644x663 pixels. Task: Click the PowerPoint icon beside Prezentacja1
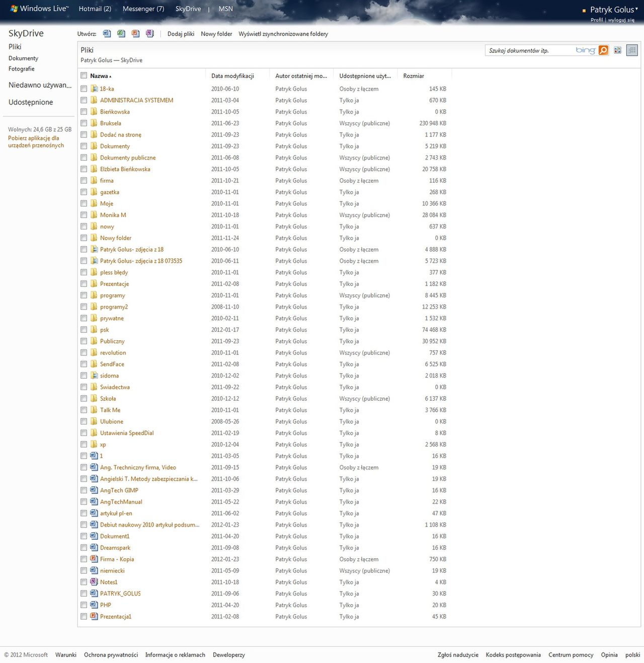(x=94, y=616)
